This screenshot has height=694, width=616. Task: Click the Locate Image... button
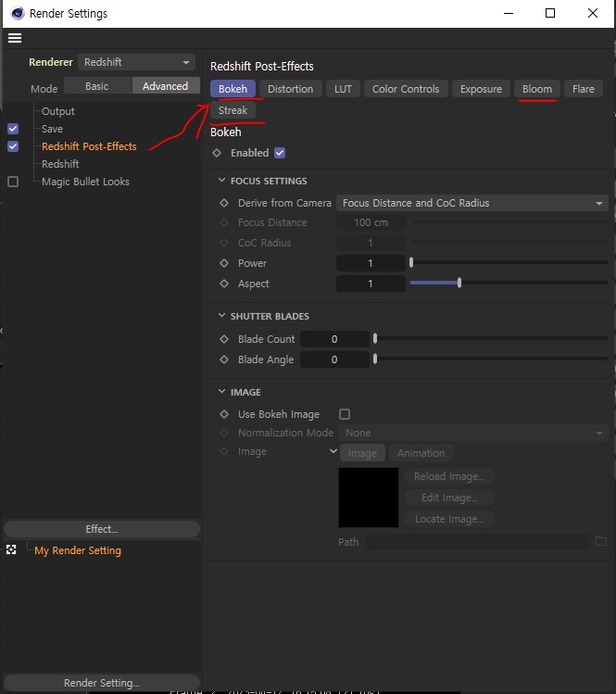449,519
